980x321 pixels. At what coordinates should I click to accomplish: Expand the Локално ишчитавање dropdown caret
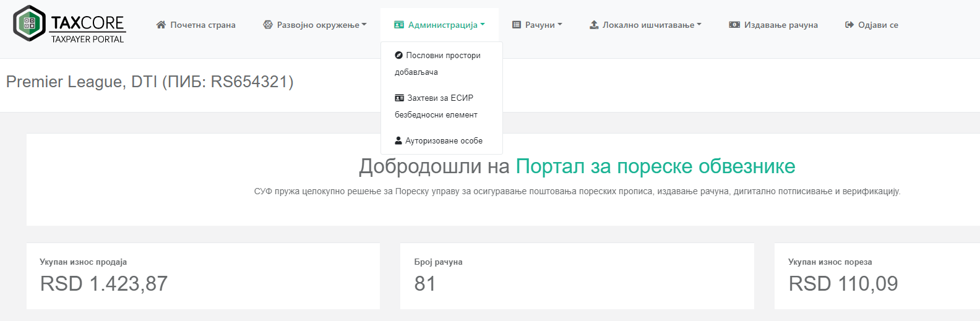699,25
